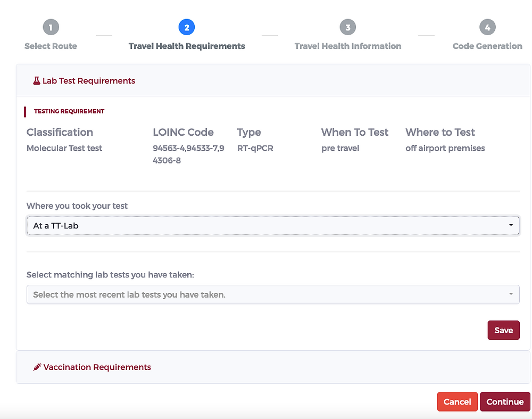
Task: Click the Type column header
Action: point(249,132)
